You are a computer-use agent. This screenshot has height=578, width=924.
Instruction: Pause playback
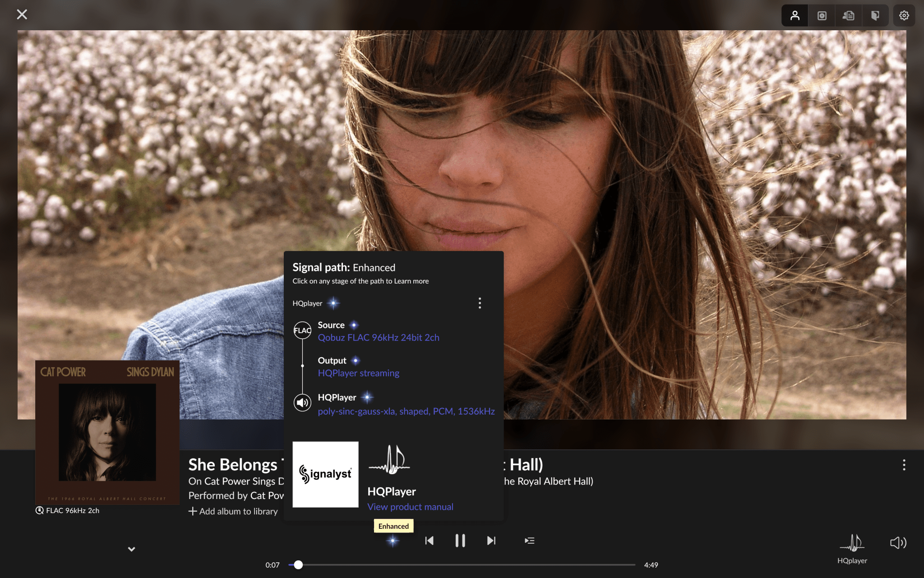pos(460,541)
